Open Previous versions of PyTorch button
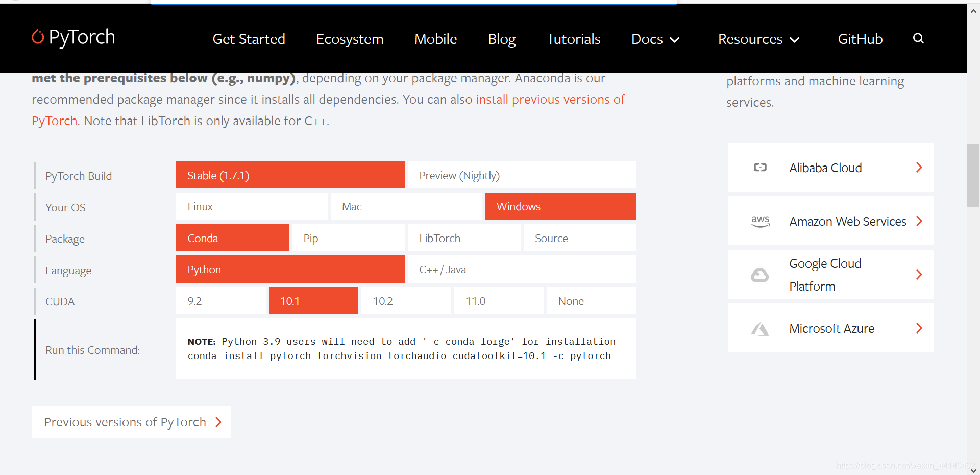980x475 pixels. pyautogui.click(x=131, y=422)
